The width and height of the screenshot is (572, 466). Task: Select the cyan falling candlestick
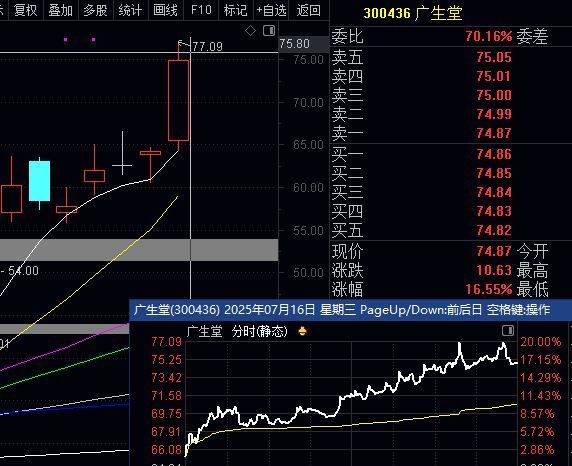pos(39,181)
